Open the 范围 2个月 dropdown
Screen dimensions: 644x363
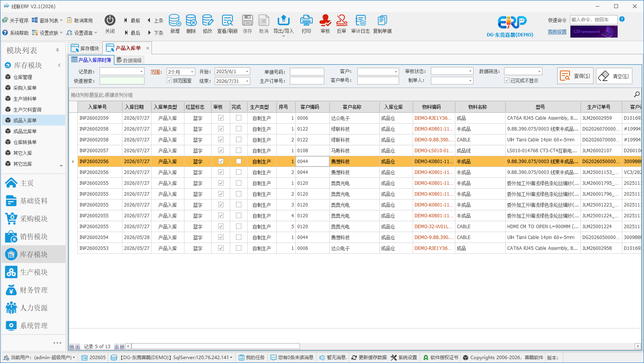[192, 72]
